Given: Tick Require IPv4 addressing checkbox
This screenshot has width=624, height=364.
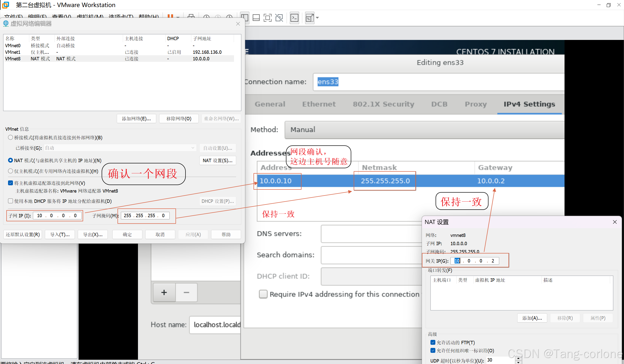Looking at the screenshot, I should click(x=263, y=294).
